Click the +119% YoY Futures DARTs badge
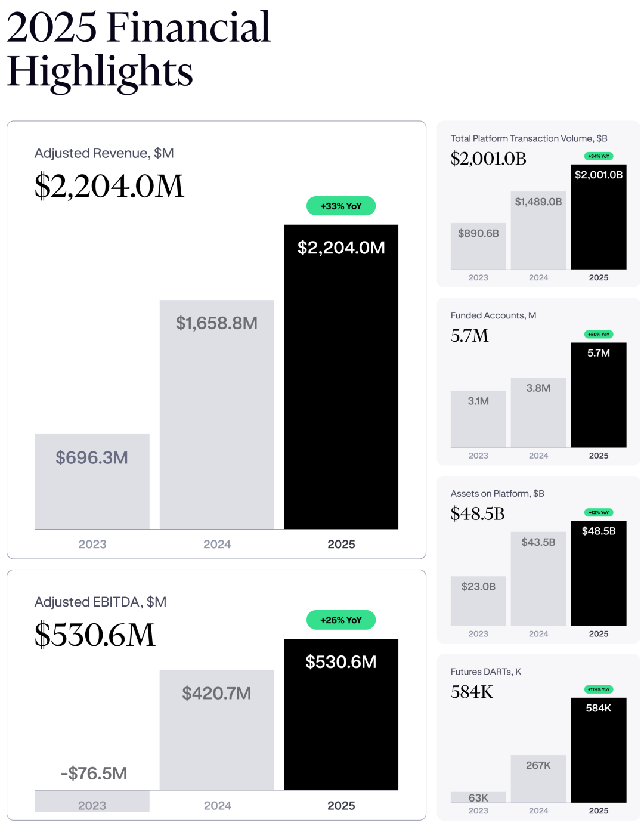644x826 pixels. click(x=599, y=689)
